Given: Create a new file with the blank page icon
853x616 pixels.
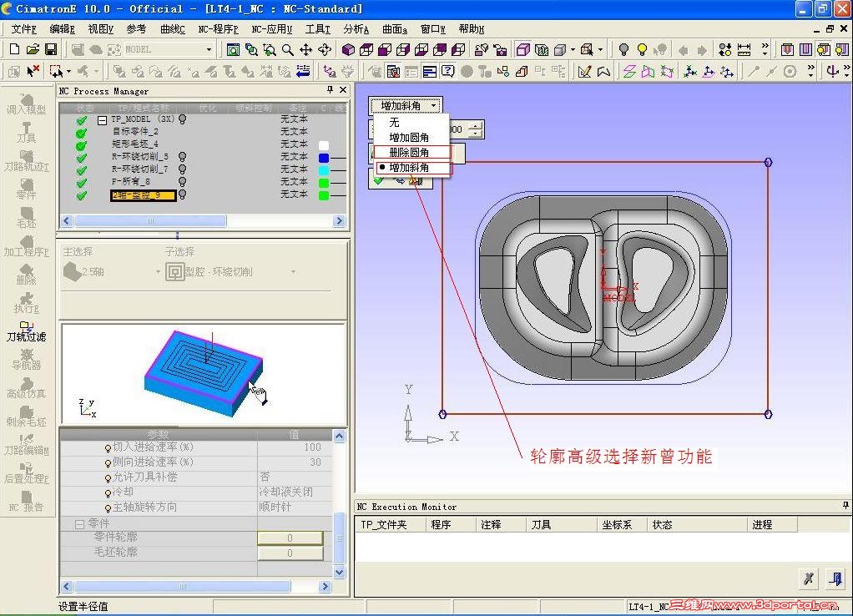Looking at the screenshot, I should 15,49.
